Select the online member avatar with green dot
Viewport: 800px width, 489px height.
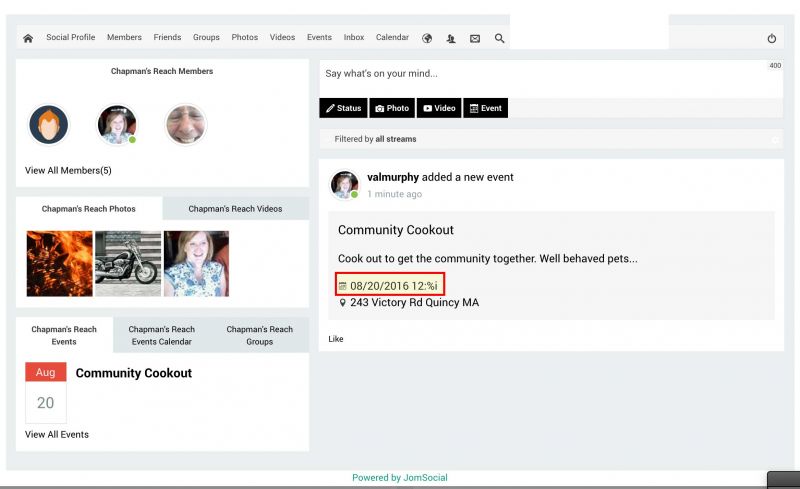point(117,125)
